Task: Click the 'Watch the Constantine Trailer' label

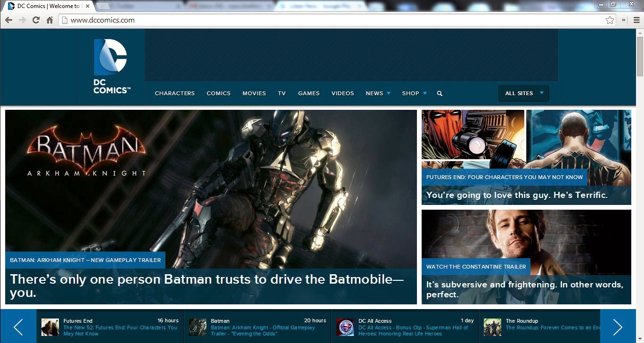Action: coord(476,267)
